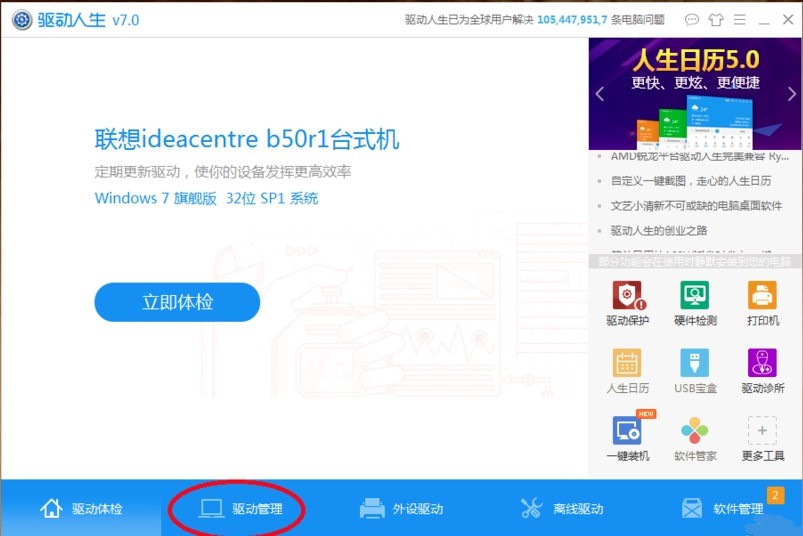Open the 人生日历5.0 banner image
The image size is (803, 536).
[695, 94]
